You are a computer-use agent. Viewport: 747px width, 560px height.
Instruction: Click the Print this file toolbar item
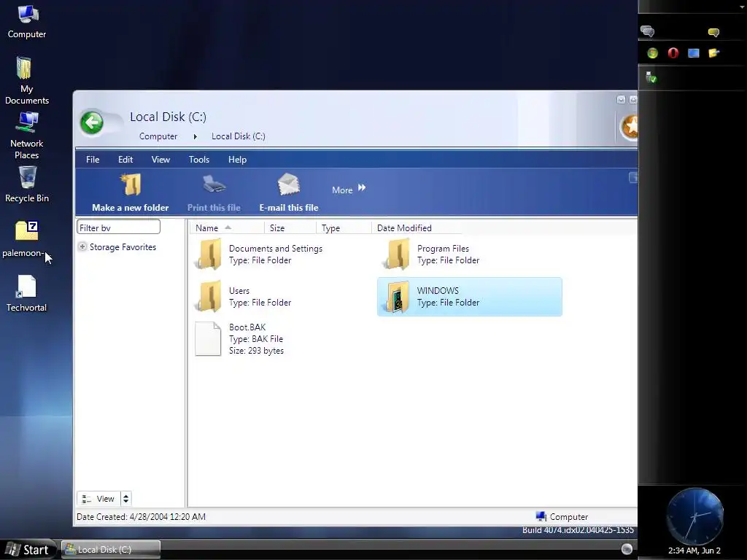tap(214, 193)
